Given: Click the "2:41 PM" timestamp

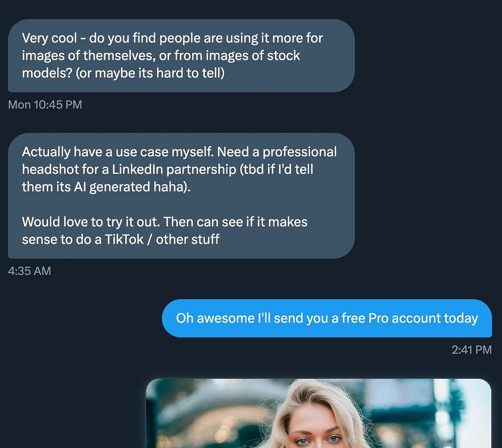Looking at the screenshot, I should (x=471, y=350).
